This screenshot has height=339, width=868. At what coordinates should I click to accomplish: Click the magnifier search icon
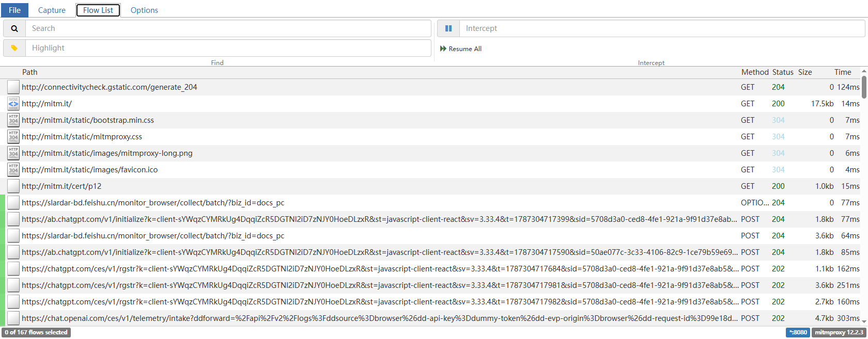pyautogui.click(x=14, y=28)
